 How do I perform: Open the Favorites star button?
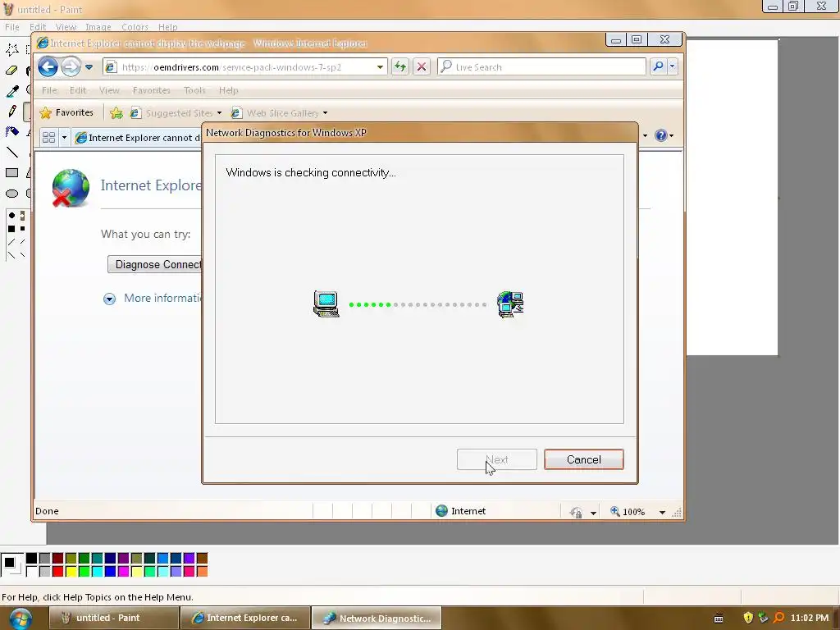67,112
